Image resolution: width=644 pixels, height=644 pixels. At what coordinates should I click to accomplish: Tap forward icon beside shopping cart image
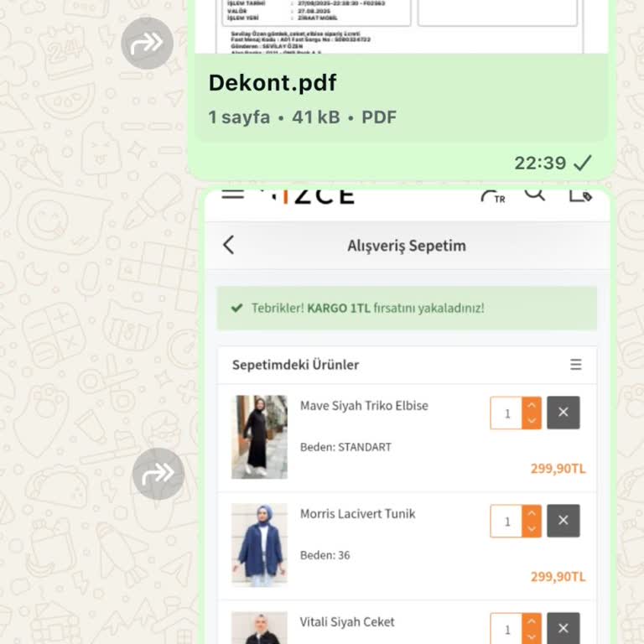(x=158, y=474)
